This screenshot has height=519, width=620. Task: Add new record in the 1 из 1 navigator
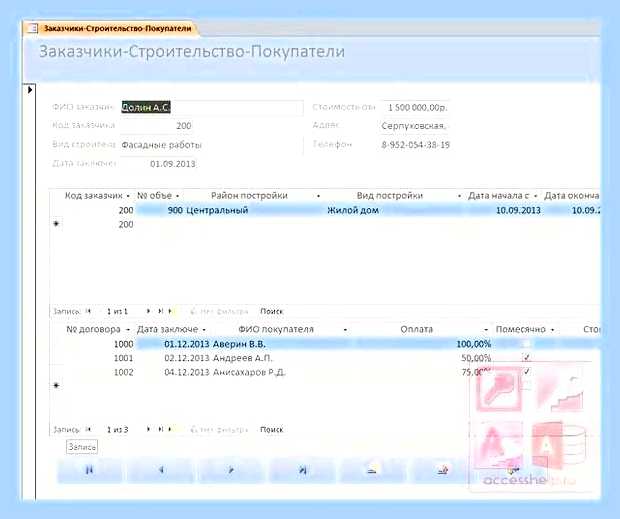tap(171, 311)
